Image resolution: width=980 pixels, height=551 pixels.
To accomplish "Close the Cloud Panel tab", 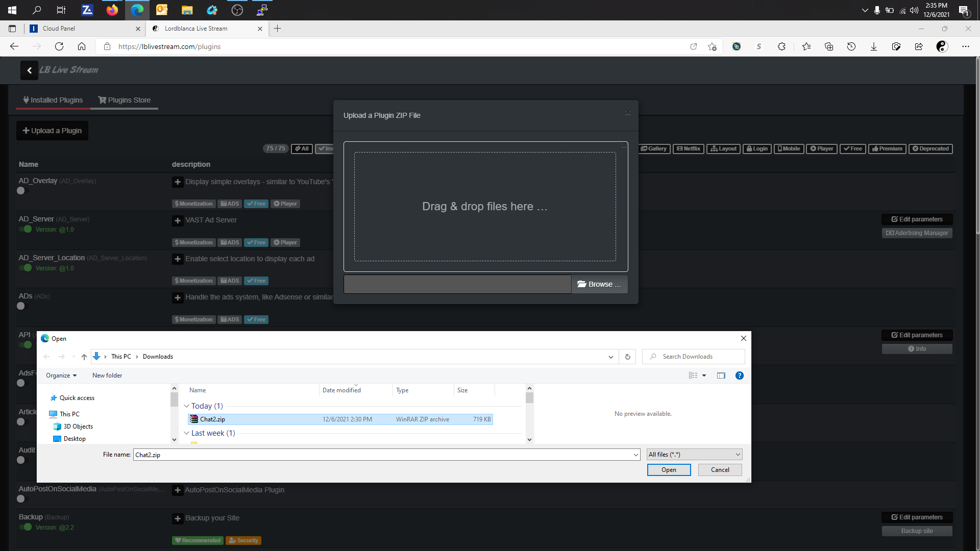I will coord(138,29).
